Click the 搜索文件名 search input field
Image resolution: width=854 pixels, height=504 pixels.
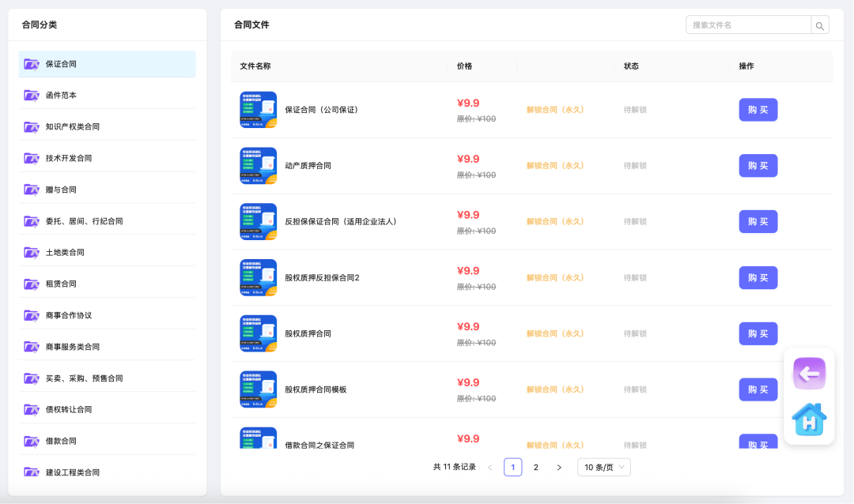[748, 25]
